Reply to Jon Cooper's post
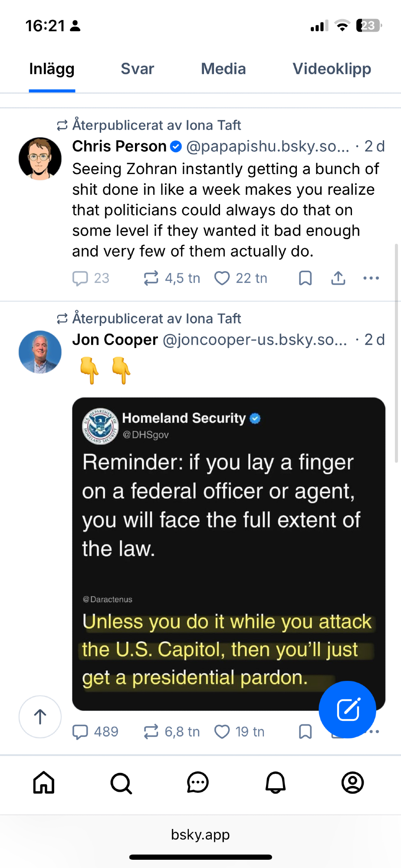401x868 pixels. point(80,732)
